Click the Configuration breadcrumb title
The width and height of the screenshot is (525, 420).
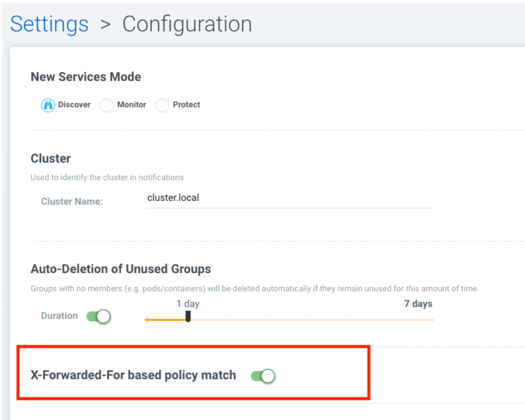187,24
